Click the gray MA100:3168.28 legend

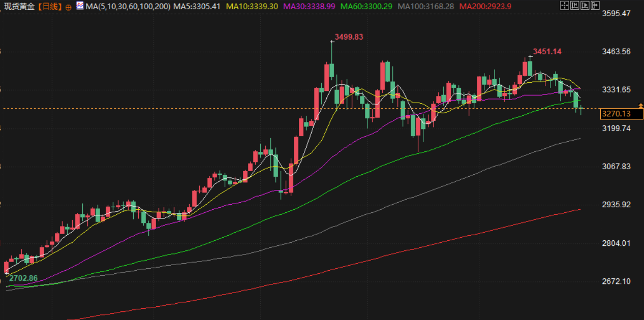click(x=425, y=7)
